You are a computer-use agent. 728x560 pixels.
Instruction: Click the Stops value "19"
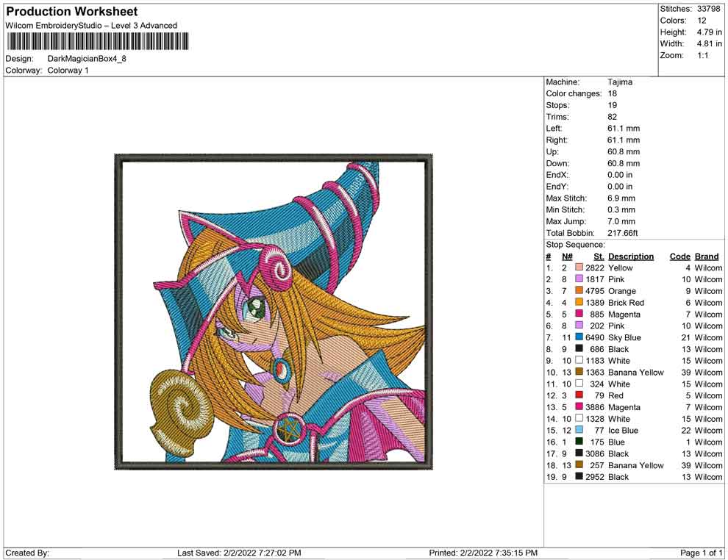click(612, 105)
